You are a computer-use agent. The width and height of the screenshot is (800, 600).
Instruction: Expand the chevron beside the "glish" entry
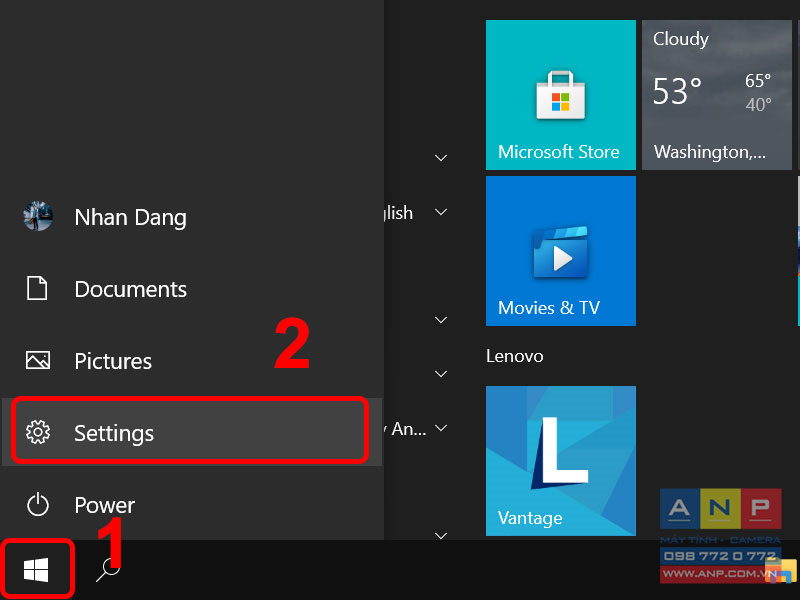441,212
